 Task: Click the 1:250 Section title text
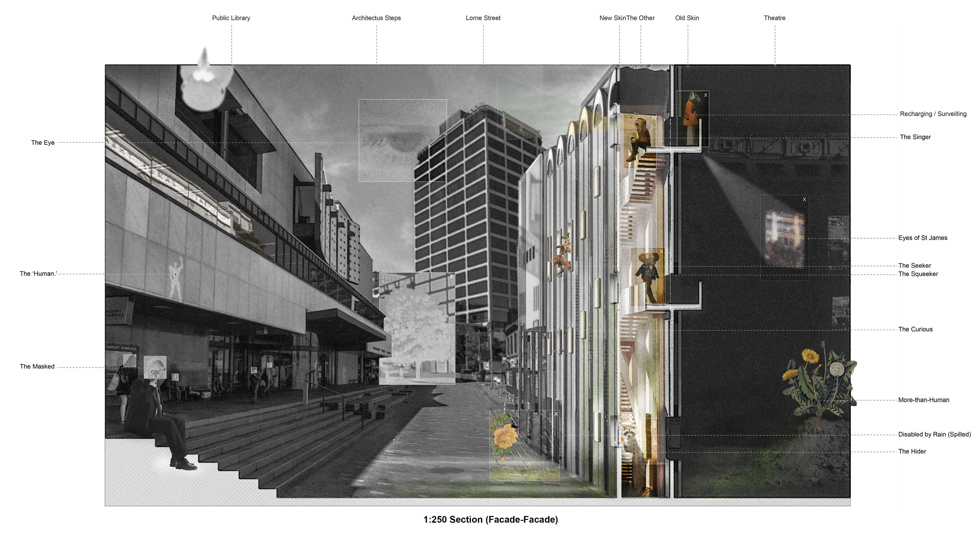tap(490, 519)
